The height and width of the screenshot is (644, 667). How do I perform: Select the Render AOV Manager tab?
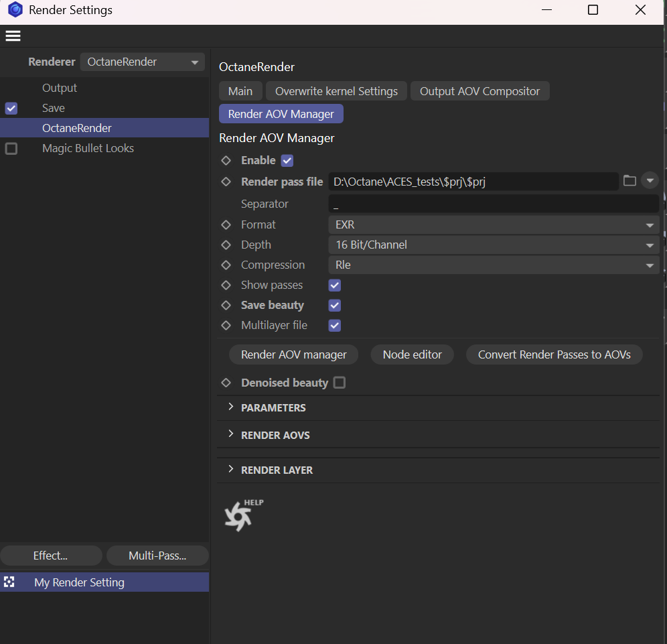pos(281,114)
